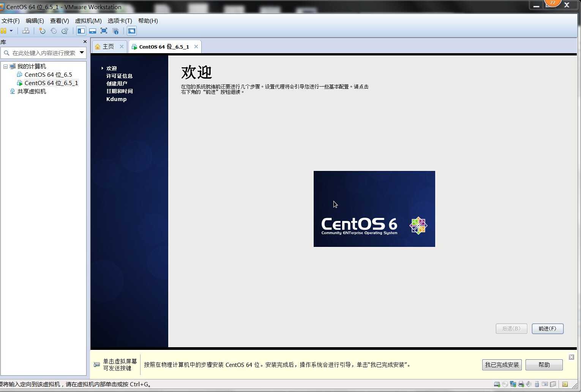Image resolution: width=581 pixels, height=392 pixels.
Task: Click the printer status bar icon
Action: (521, 384)
